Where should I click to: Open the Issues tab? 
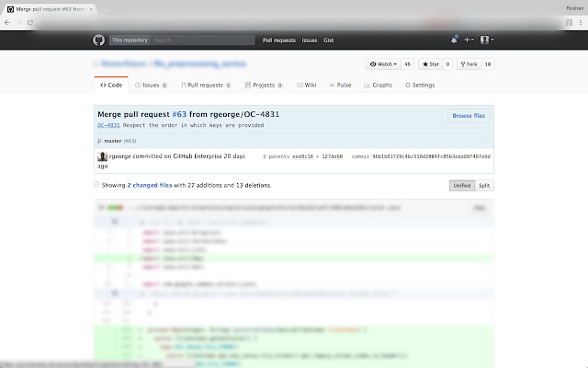click(149, 85)
